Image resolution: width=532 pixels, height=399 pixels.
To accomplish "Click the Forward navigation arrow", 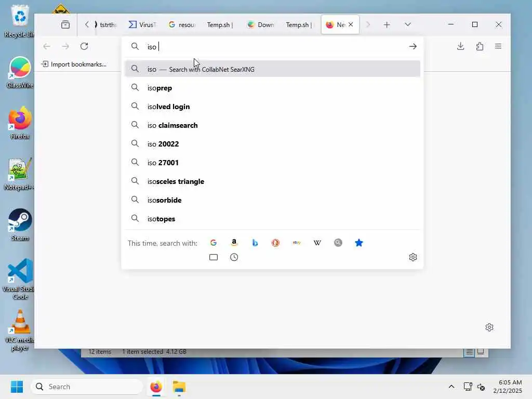I will pyautogui.click(x=65, y=46).
